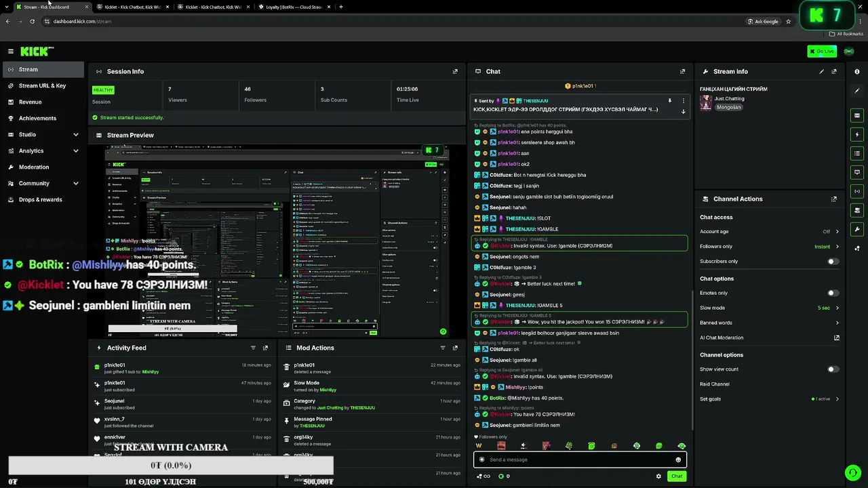
Task: Open the support headset button
Action: pyautogui.click(x=852, y=472)
